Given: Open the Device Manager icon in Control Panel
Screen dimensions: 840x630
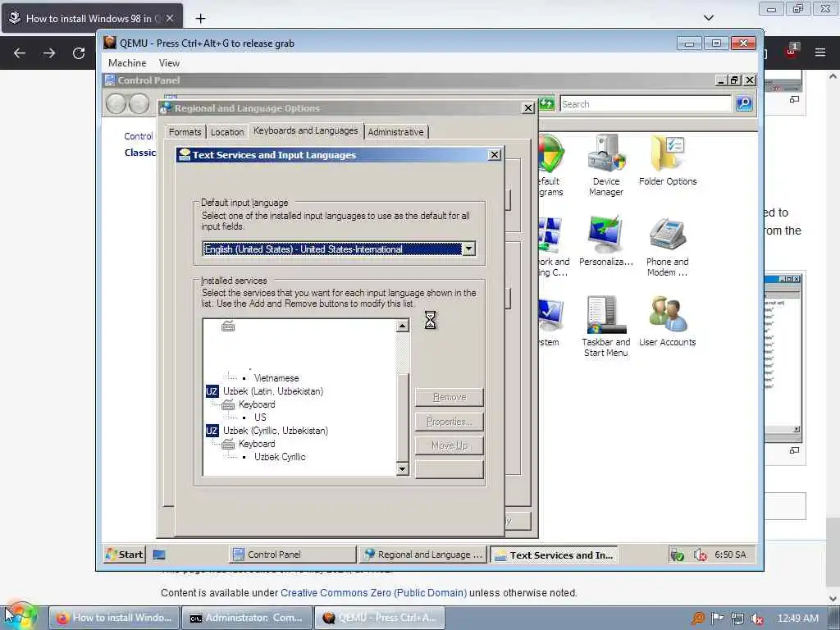Looking at the screenshot, I should (x=606, y=165).
